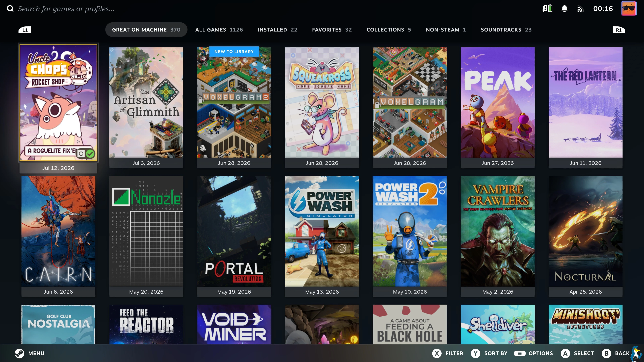Viewport: 644px width, 362px height.
Task: Click the May 13, 2026 date label
Action: coord(322,292)
